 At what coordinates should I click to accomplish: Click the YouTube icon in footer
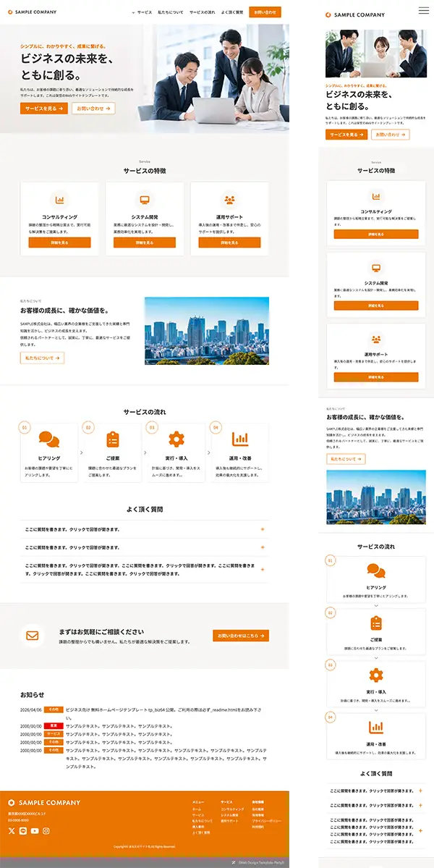pos(35,830)
